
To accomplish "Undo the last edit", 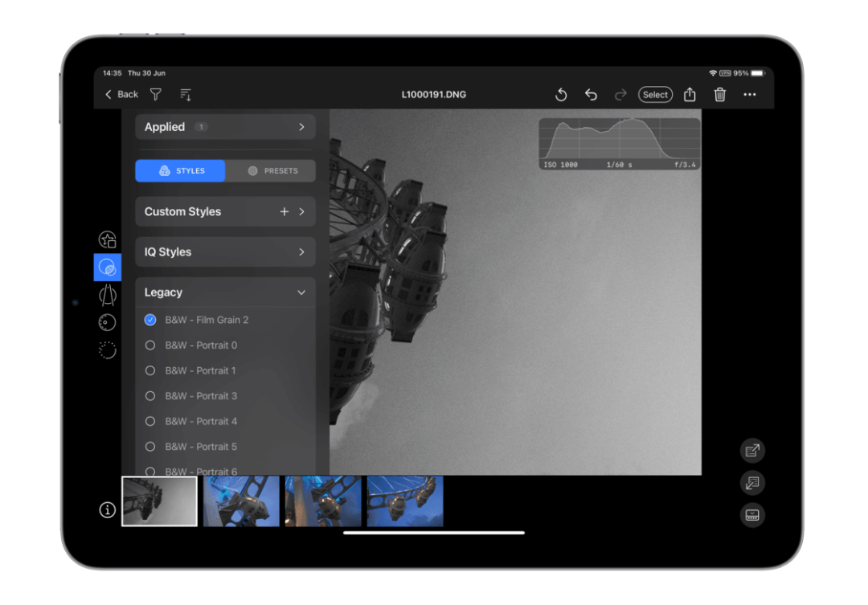I will [591, 95].
